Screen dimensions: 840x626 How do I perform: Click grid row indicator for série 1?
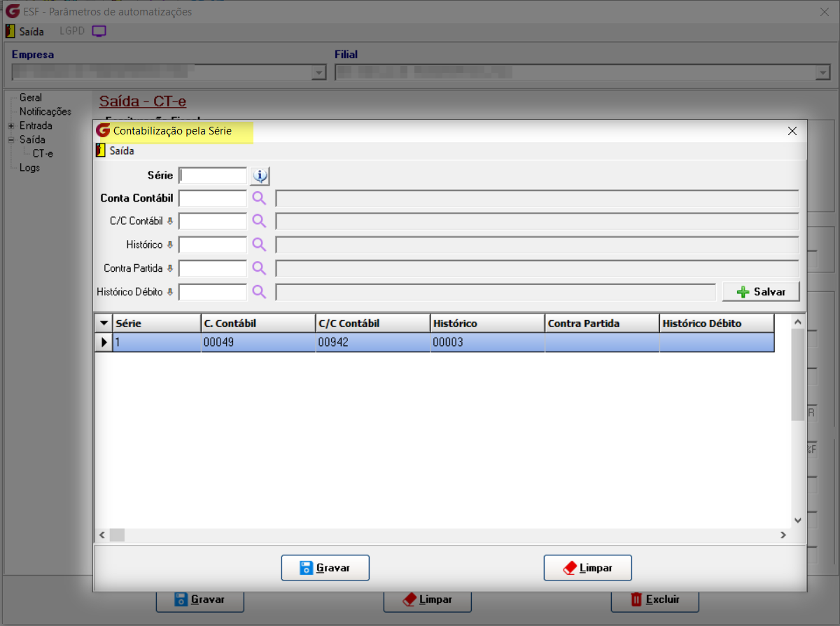104,342
